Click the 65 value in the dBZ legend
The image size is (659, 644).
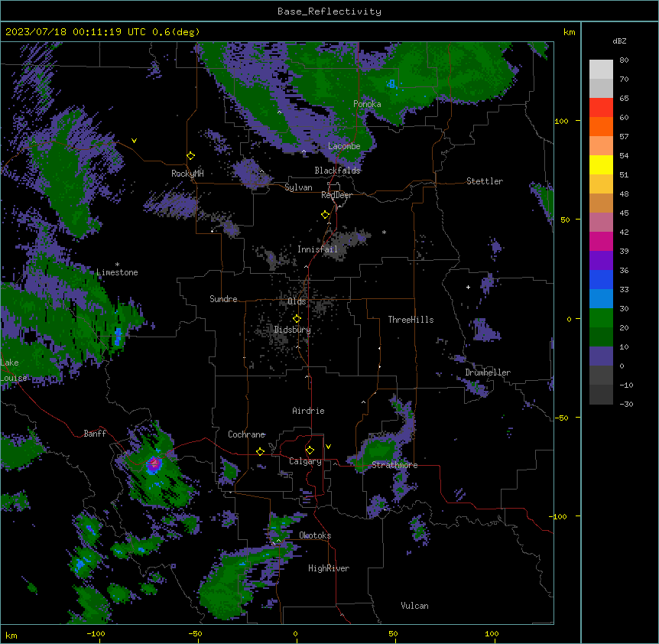624,99
